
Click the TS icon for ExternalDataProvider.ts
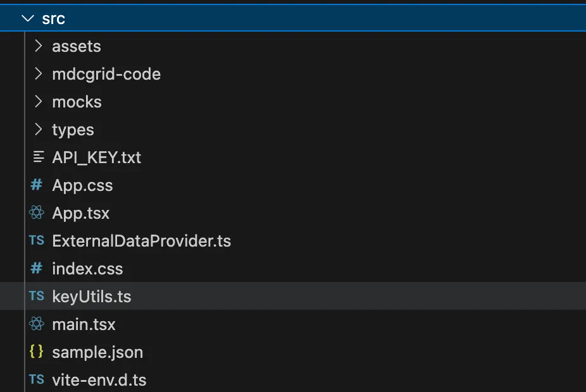(37, 241)
